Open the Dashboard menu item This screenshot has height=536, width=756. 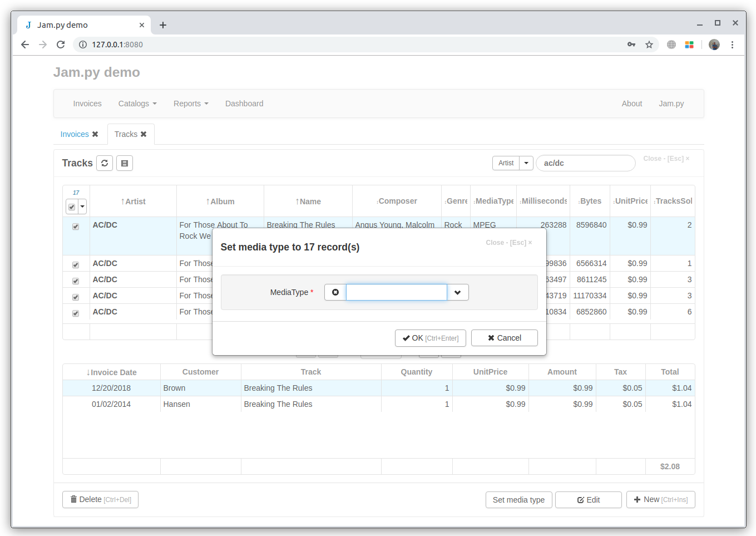coord(244,104)
